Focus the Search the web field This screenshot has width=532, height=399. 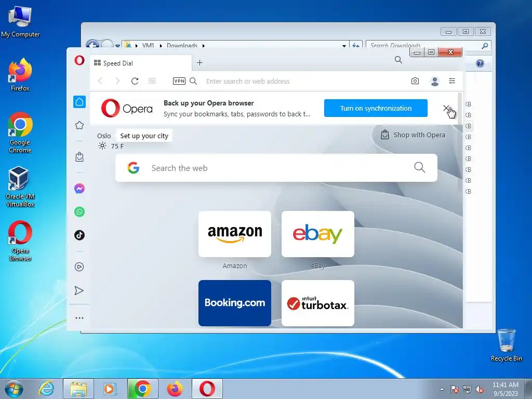point(276,168)
